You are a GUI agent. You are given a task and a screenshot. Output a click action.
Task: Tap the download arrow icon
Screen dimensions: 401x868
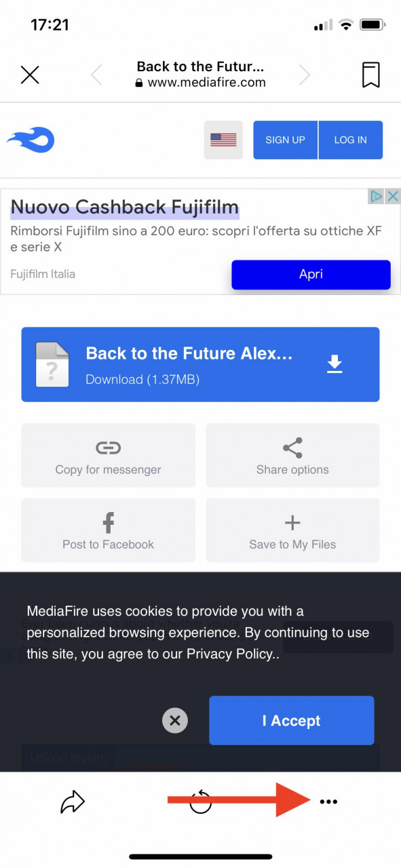click(x=335, y=364)
